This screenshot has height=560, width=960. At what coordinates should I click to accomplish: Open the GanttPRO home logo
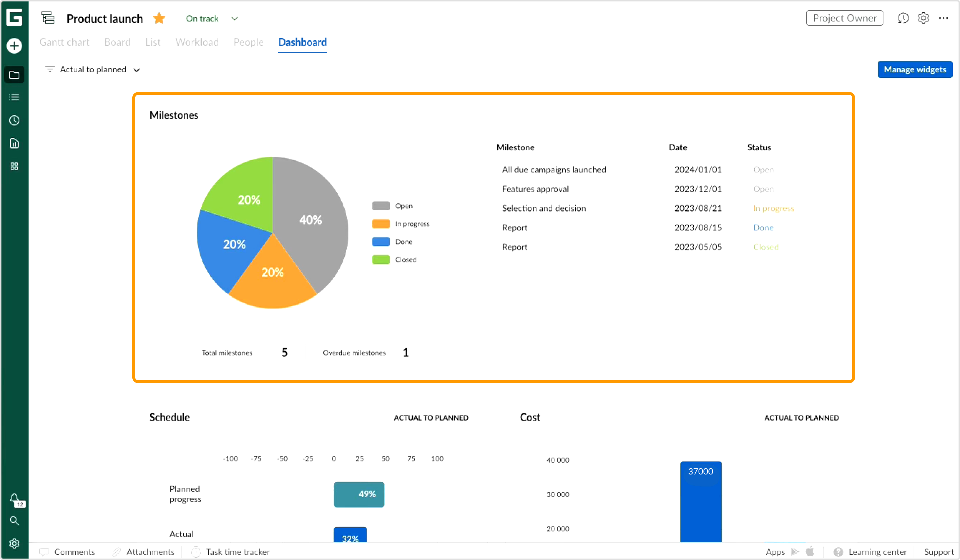click(x=14, y=18)
